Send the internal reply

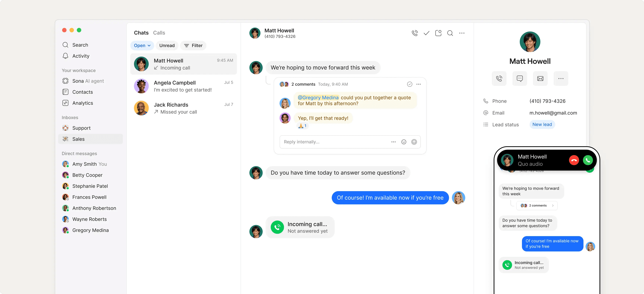click(414, 142)
